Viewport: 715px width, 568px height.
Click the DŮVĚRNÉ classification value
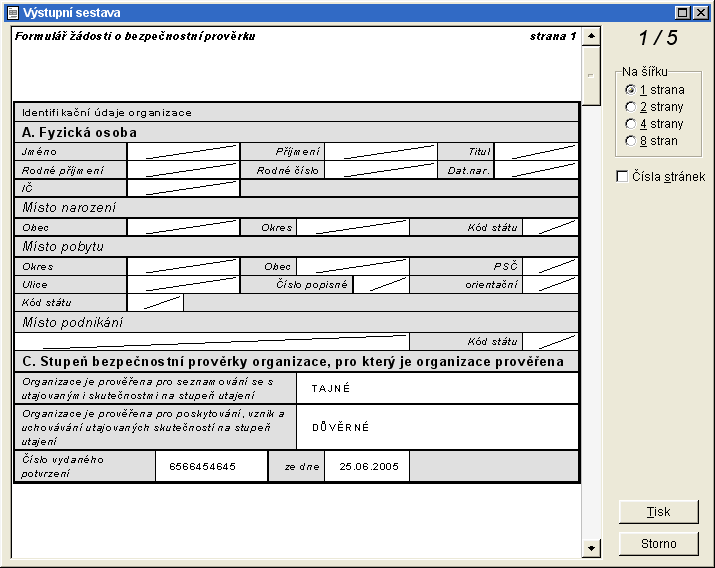[x=341, y=427]
